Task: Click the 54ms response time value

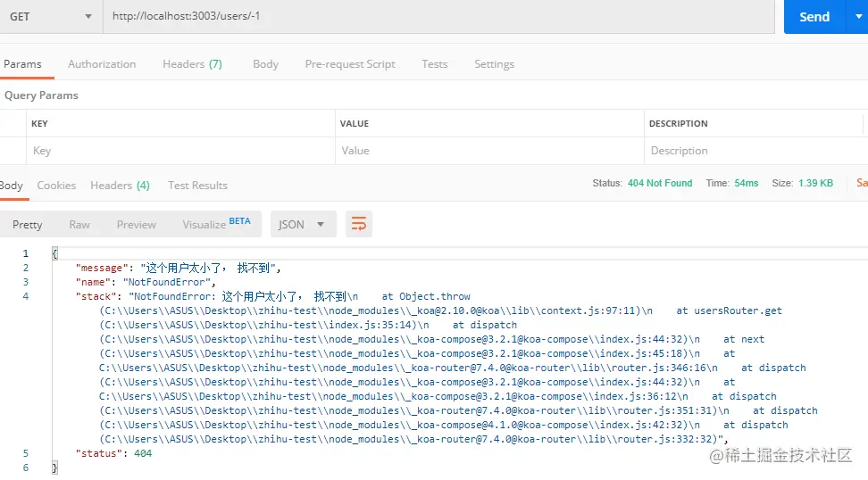Action: pos(747,183)
